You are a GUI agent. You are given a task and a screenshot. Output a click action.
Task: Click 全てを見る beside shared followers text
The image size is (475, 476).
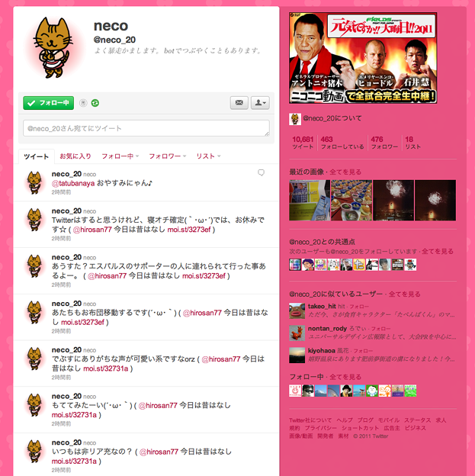pos(438,252)
